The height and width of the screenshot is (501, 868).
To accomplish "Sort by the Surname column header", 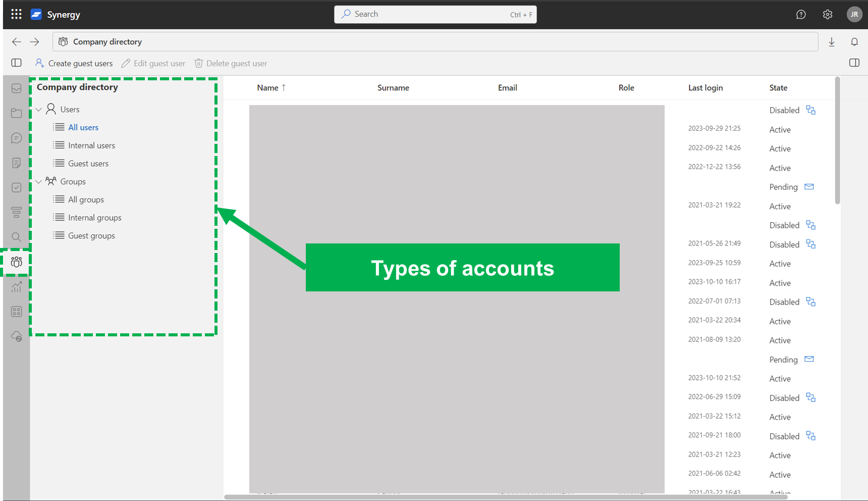I will click(x=393, y=88).
